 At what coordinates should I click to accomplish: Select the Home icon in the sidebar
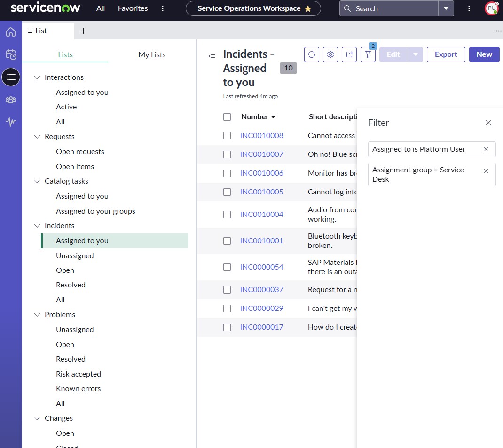[11, 32]
